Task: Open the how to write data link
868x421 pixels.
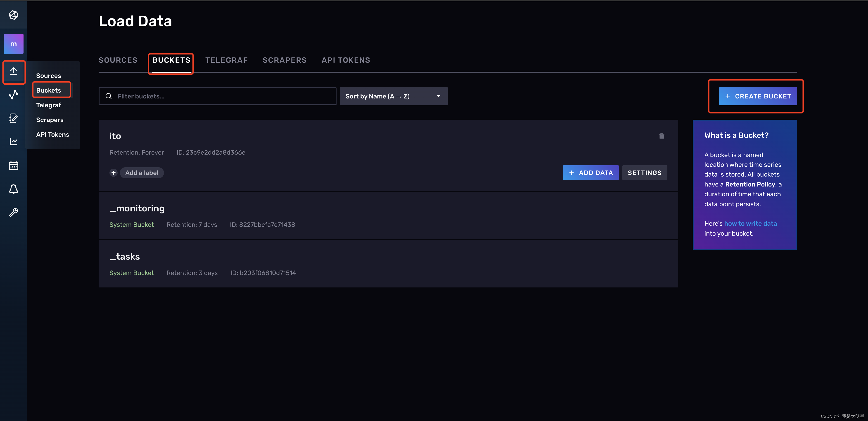Action: tap(751, 223)
